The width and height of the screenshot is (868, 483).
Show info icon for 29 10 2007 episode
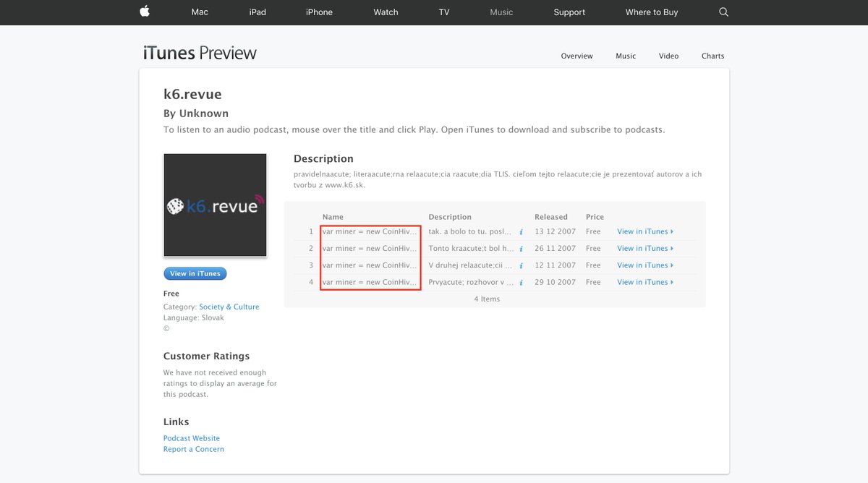pyautogui.click(x=521, y=283)
